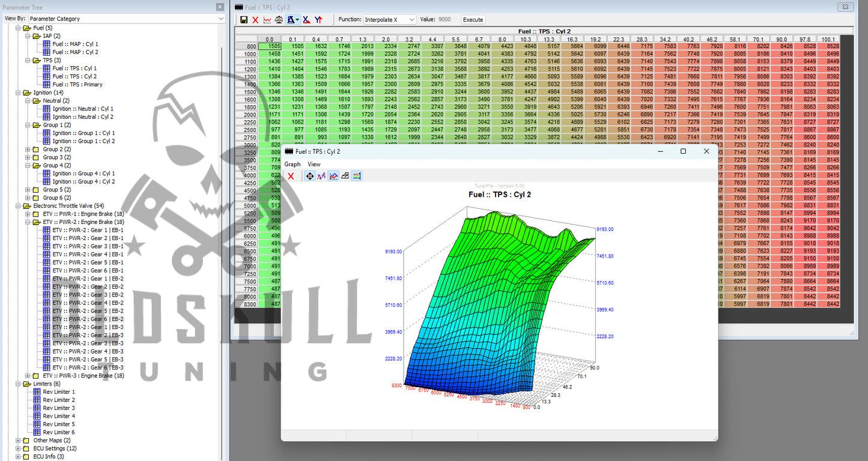Screen dimensions: 868x461
Task: Expand the Group 2 ignition folder
Action: 28,149
